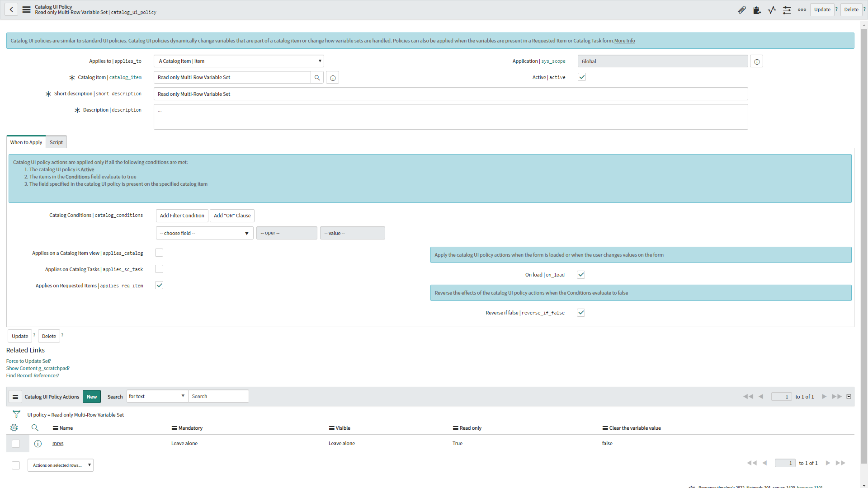Viewport: 868px width, 488px height.
Task: Go to the last page in the top pagination
Action: point(837,397)
